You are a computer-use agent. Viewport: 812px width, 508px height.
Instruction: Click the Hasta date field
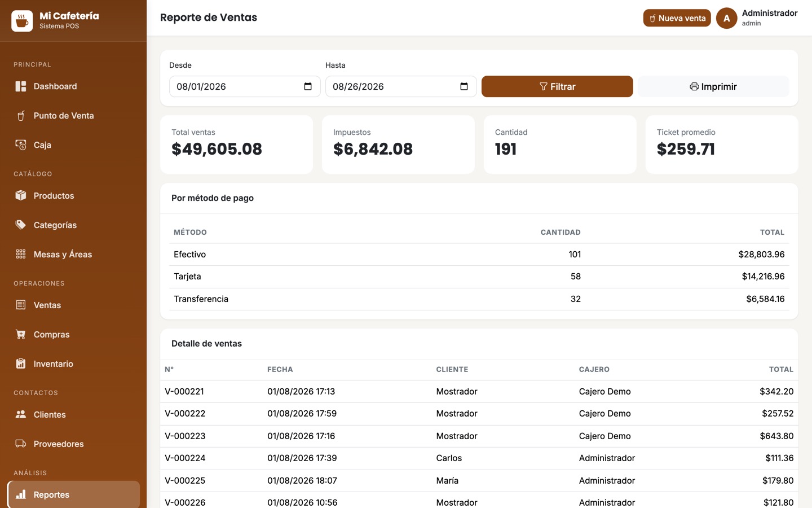[x=401, y=86]
